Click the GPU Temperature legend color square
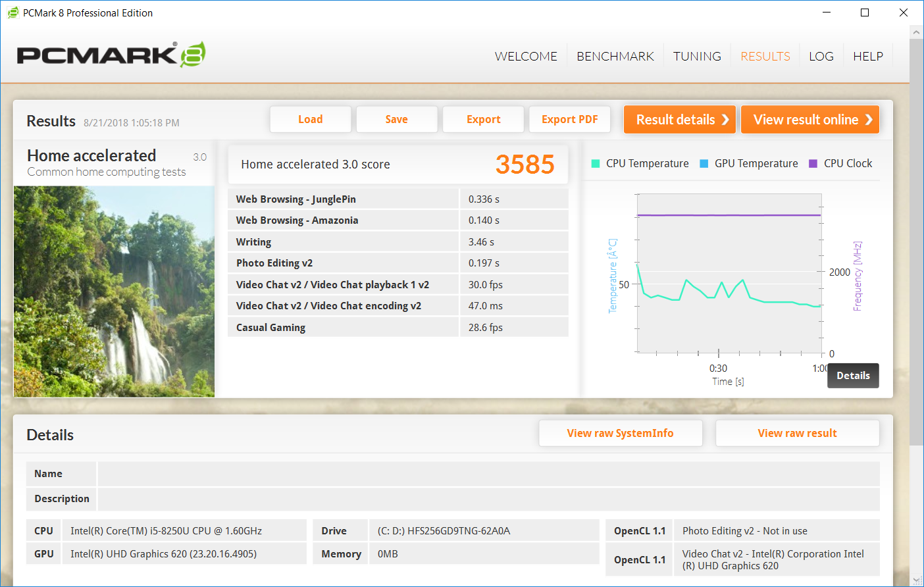Screen dimensions: 924x587 click(704, 164)
